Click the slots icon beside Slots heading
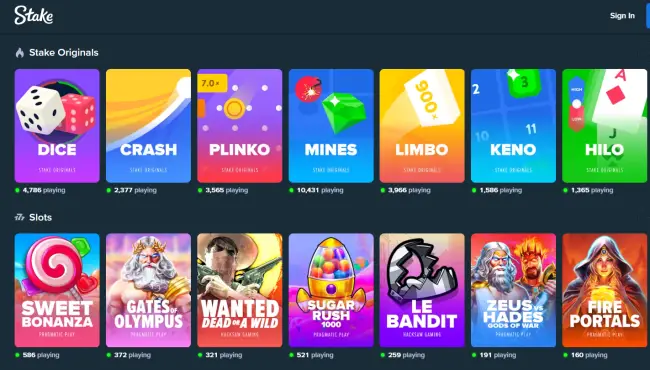650x370 pixels. click(19, 217)
